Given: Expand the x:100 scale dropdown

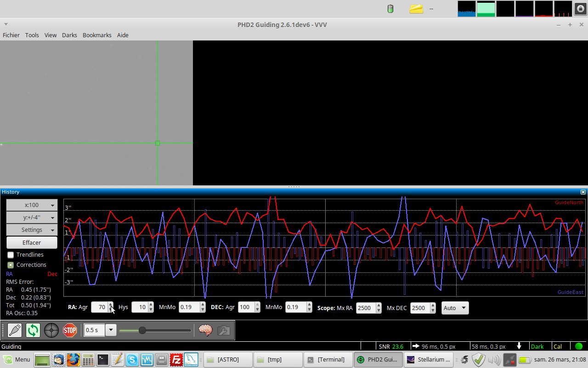Looking at the screenshot, I should point(32,205).
